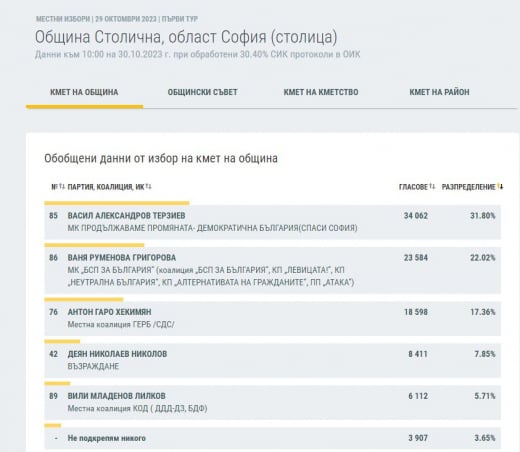This screenshot has width=520, height=452.
Task: Click the РАЗПРЕДЕЛЕНИЕ column header
Action: (x=469, y=187)
